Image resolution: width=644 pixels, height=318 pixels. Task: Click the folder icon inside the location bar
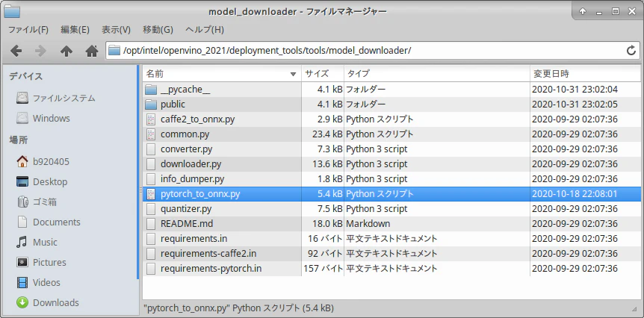coord(114,51)
